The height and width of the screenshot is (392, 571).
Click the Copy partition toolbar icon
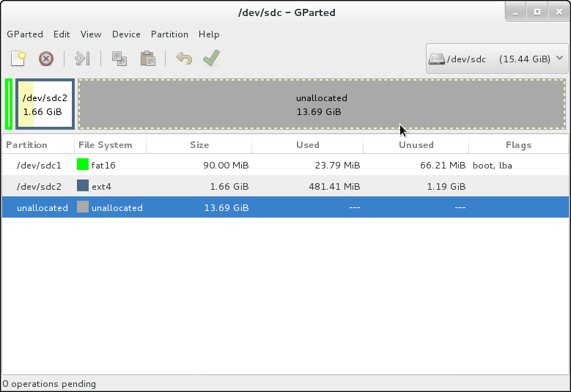point(119,59)
